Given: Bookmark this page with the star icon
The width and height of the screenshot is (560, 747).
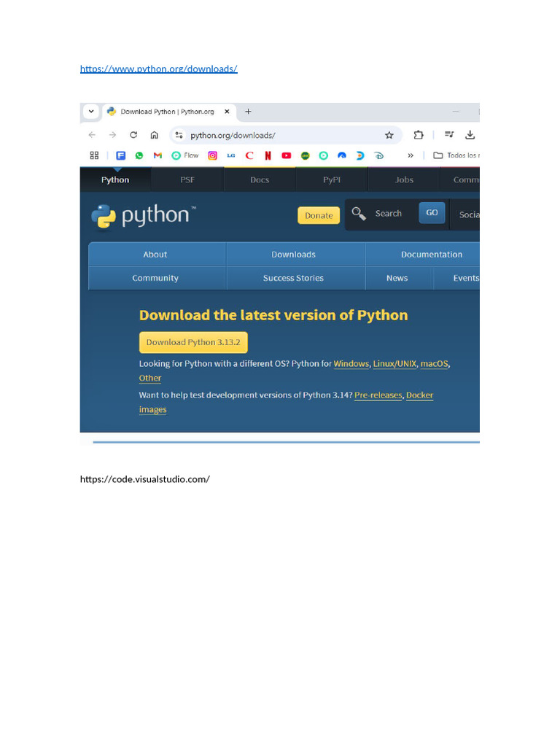Looking at the screenshot, I should (389, 135).
